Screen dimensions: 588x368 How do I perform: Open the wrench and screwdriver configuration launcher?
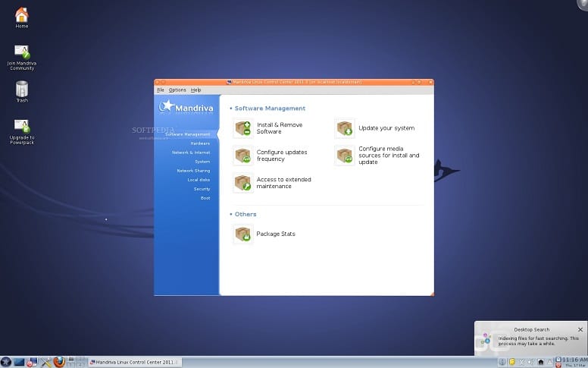pyautogui.click(x=46, y=363)
